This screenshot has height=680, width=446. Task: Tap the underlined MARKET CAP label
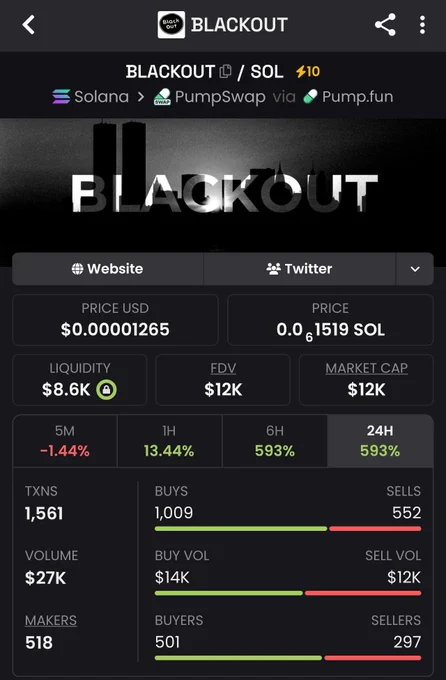367,368
